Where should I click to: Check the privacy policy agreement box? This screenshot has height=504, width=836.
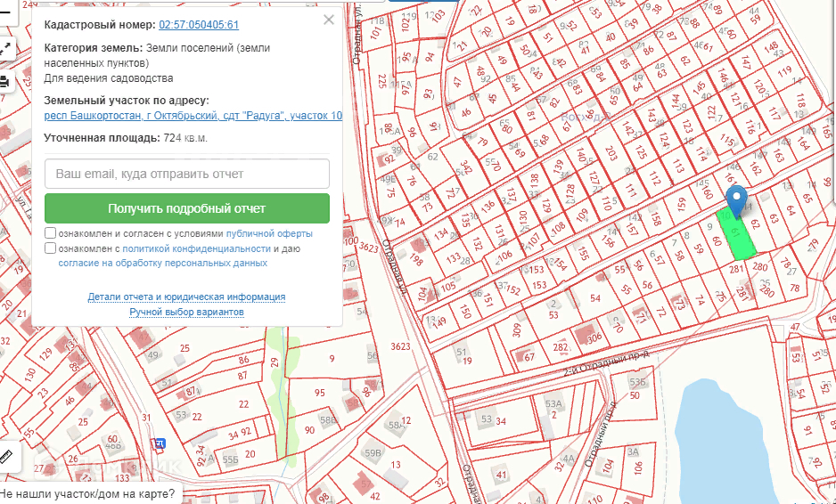tap(51, 248)
